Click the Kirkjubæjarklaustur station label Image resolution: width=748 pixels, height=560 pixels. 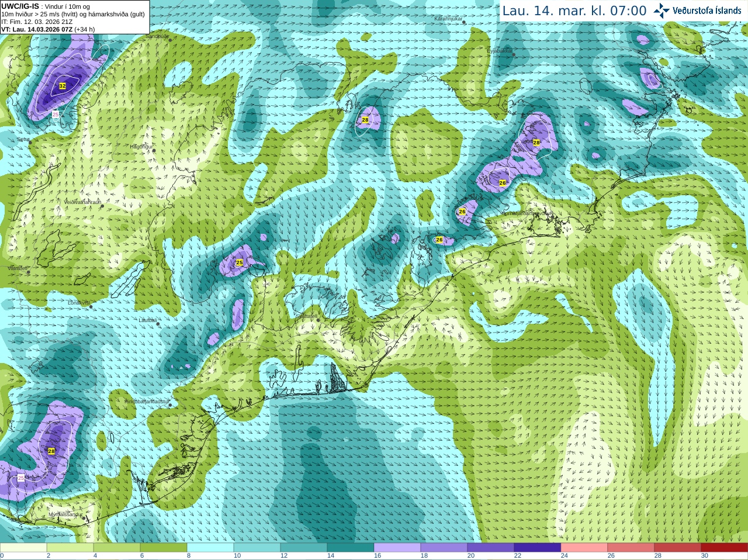pyautogui.click(x=147, y=402)
